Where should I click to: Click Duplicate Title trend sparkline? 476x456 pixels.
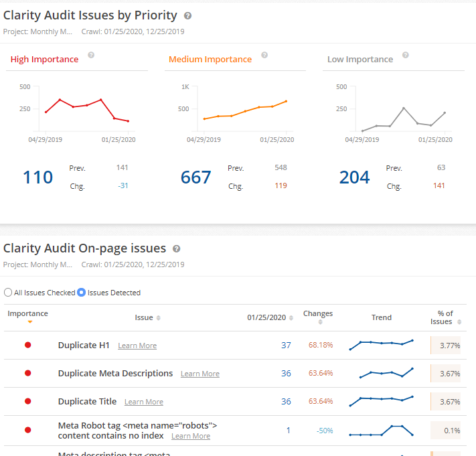(382, 401)
